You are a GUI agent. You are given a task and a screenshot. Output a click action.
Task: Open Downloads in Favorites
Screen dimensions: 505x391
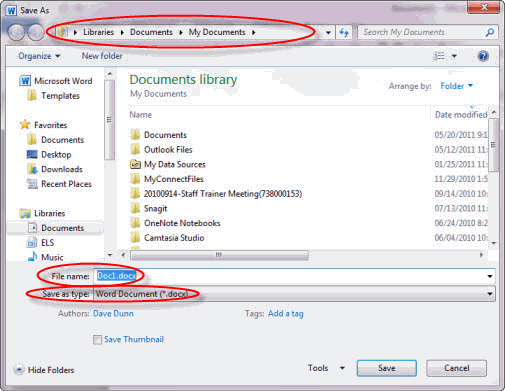55,169
